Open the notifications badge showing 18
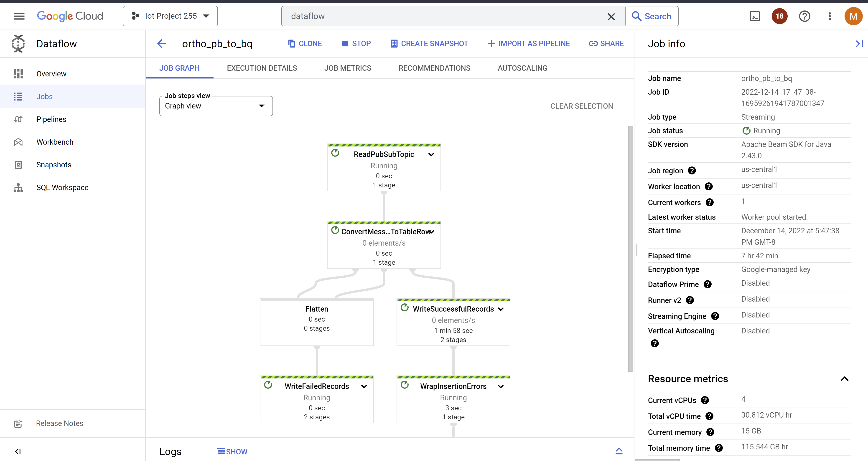Image resolution: width=868 pixels, height=461 pixels. point(779,16)
